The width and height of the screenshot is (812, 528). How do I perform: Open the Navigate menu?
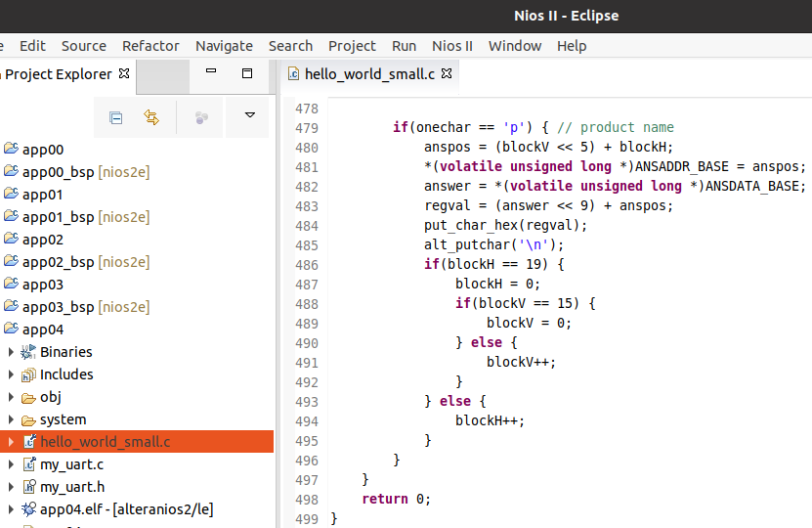(224, 46)
